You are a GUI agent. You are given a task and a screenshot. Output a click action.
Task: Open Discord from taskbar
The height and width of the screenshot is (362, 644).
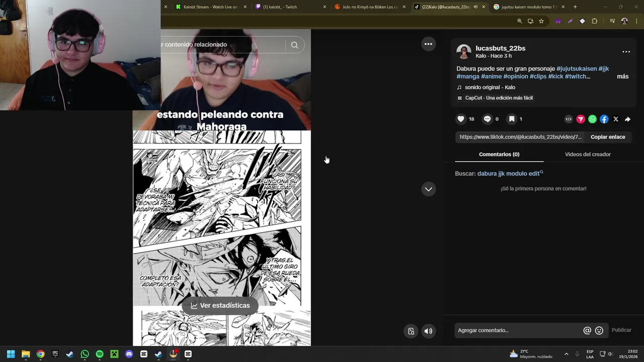[x=129, y=354]
